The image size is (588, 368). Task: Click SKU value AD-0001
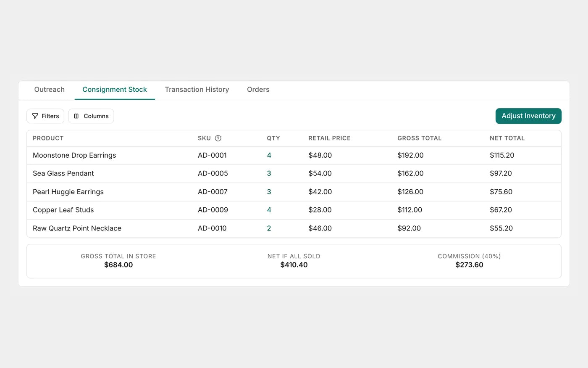pos(213,155)
